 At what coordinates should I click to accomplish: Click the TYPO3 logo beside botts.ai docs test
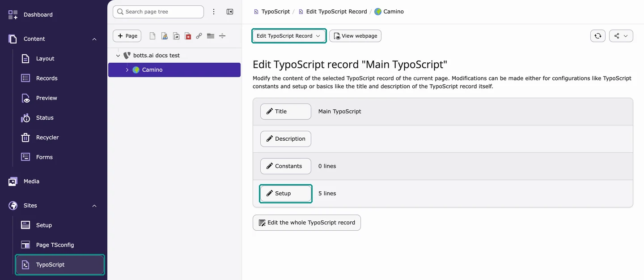click(x=127, y=56)
